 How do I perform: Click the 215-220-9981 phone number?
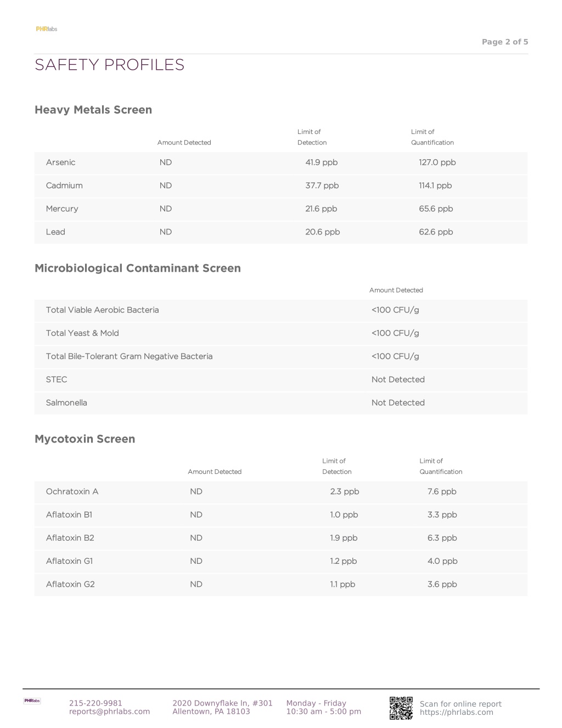click(x=95, y=703)
